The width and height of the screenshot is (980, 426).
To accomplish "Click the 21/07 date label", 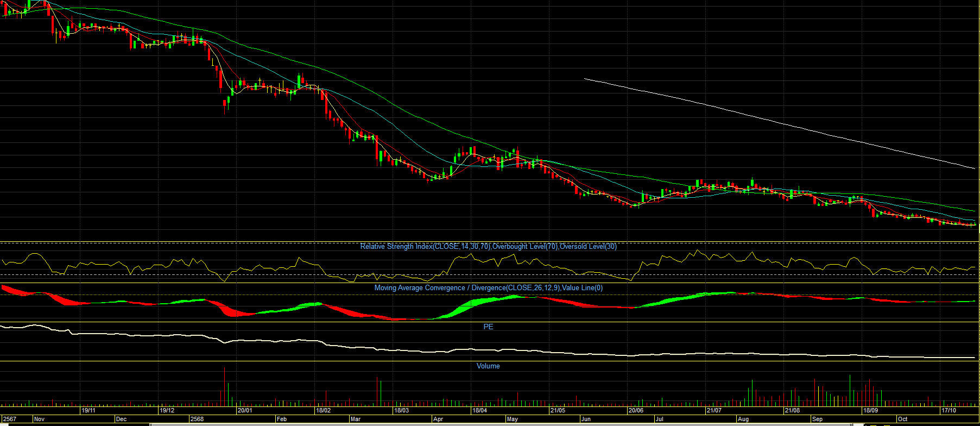I will click(714, 411).
